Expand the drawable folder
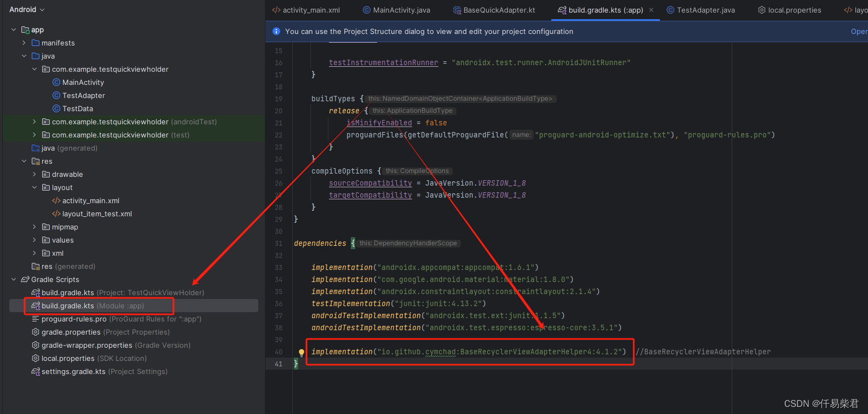Screen dimensions: 868x414 click(x=34, y=174)
